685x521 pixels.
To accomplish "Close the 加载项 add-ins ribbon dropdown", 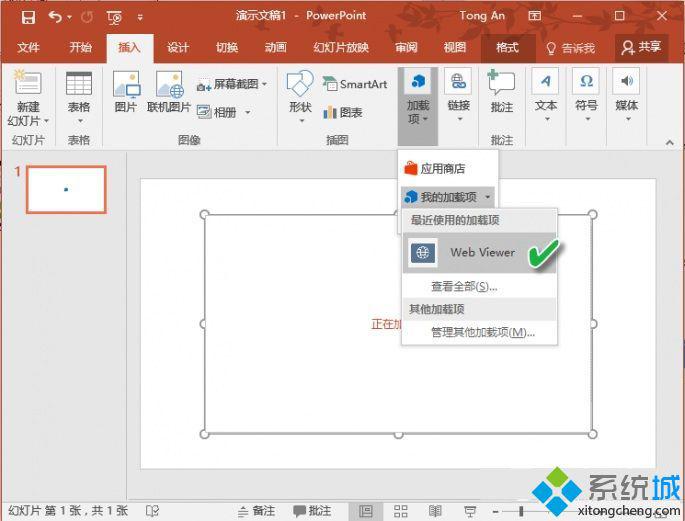I will (418, 106).
